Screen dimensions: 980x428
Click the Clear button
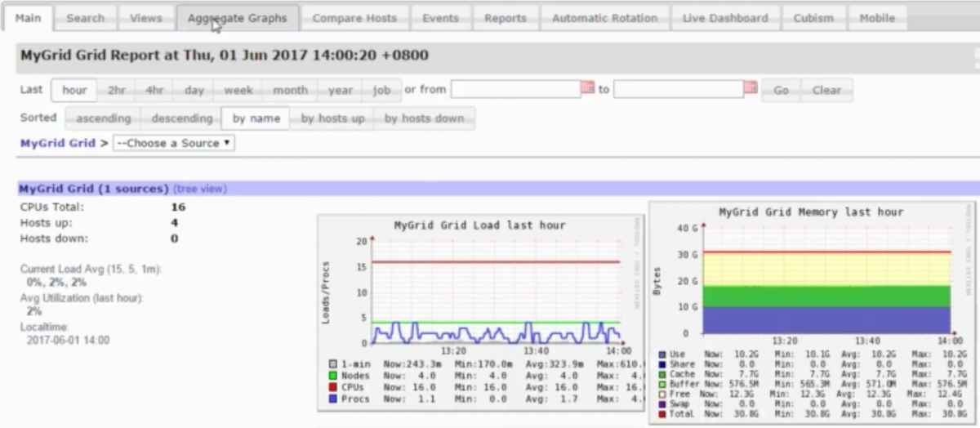(826, 90)
